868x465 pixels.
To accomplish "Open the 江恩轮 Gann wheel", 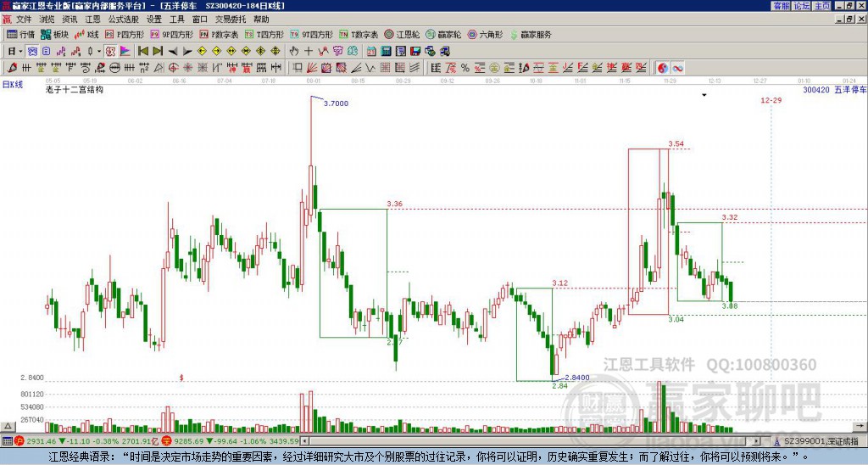I will pos(402,34).
